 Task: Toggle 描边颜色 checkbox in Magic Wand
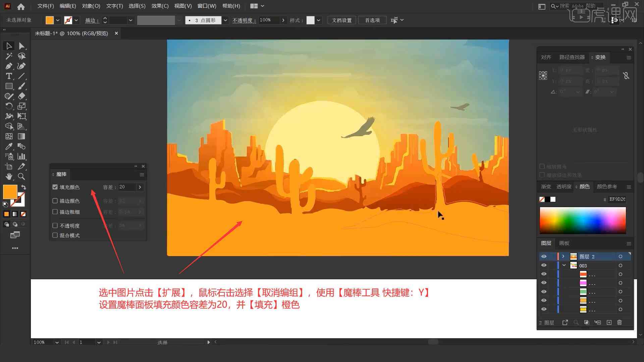55,201
